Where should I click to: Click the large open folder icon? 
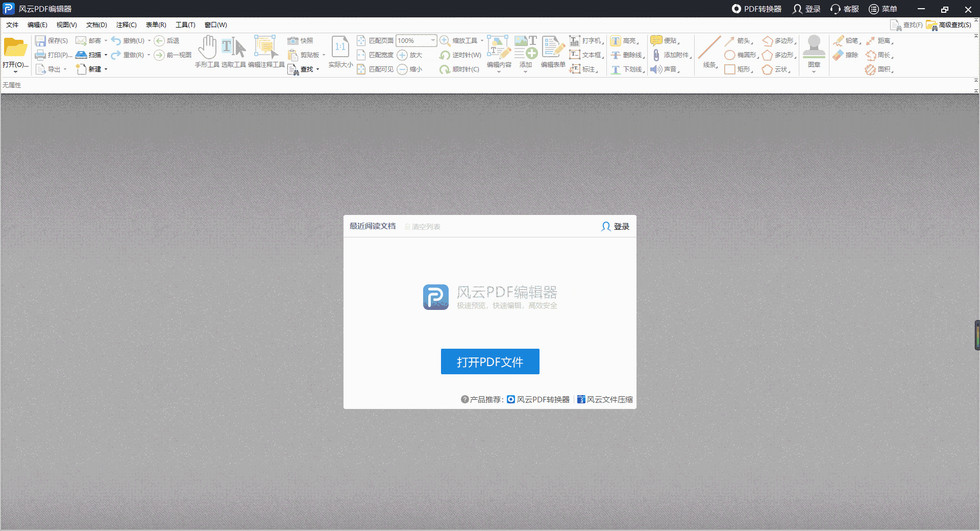(15, 47)
